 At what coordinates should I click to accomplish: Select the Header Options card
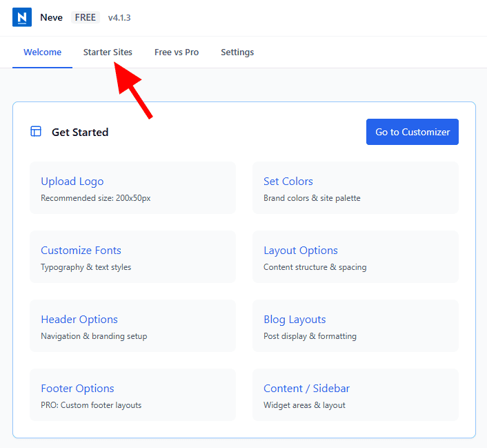point(132,327)
